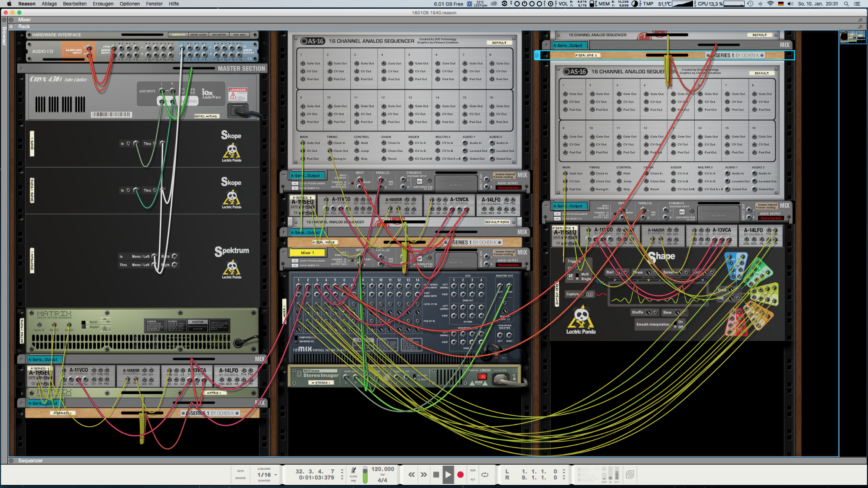Click the Audio I/O tab on Hardware Interface
The image size is (868, 488).
(178, 35)
